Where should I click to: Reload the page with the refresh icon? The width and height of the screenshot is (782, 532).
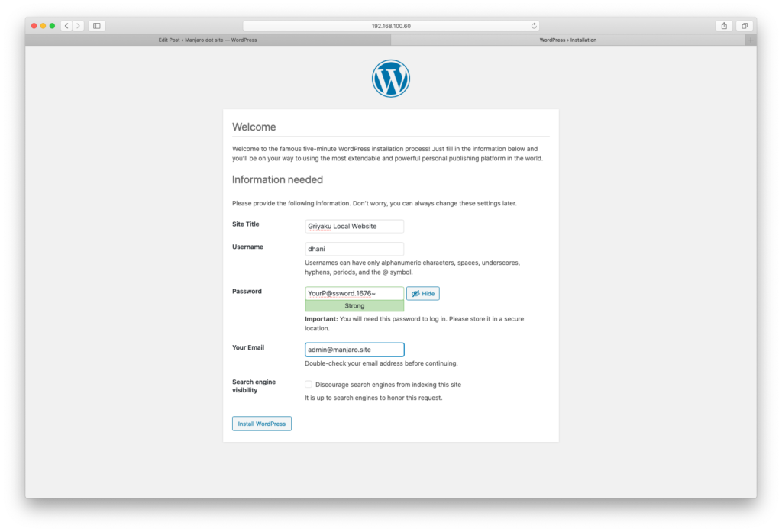[534, 26]
